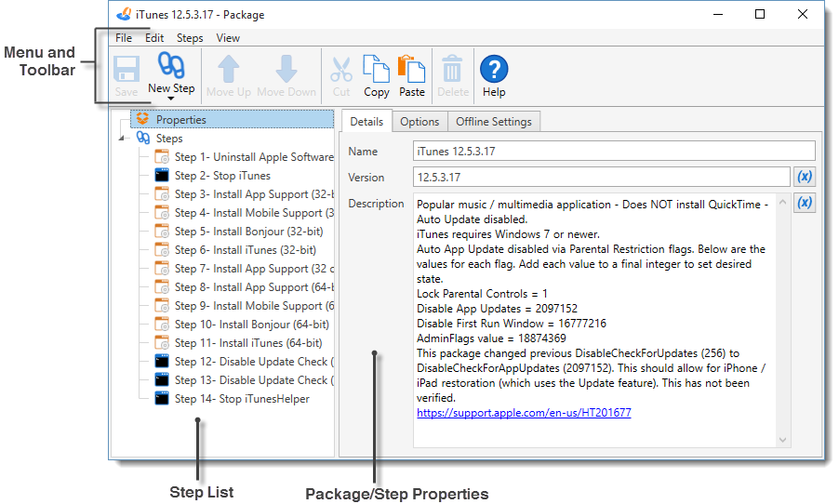Click the Step 3 Install App Support icon
The height and width of the screenshot is (504, 839).
pos(162,194)
